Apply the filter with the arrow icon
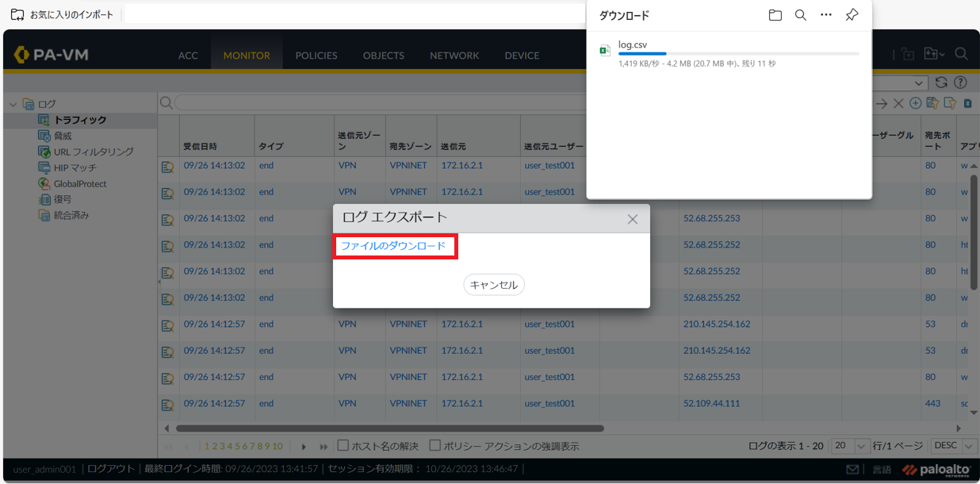 click(x=881, y=104)
